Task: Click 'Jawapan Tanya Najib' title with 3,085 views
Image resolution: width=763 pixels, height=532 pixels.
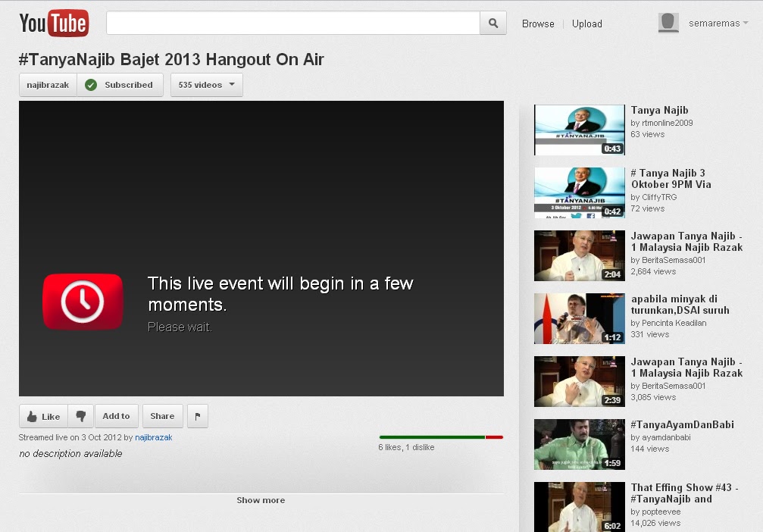Action: [x=686, y=368]
